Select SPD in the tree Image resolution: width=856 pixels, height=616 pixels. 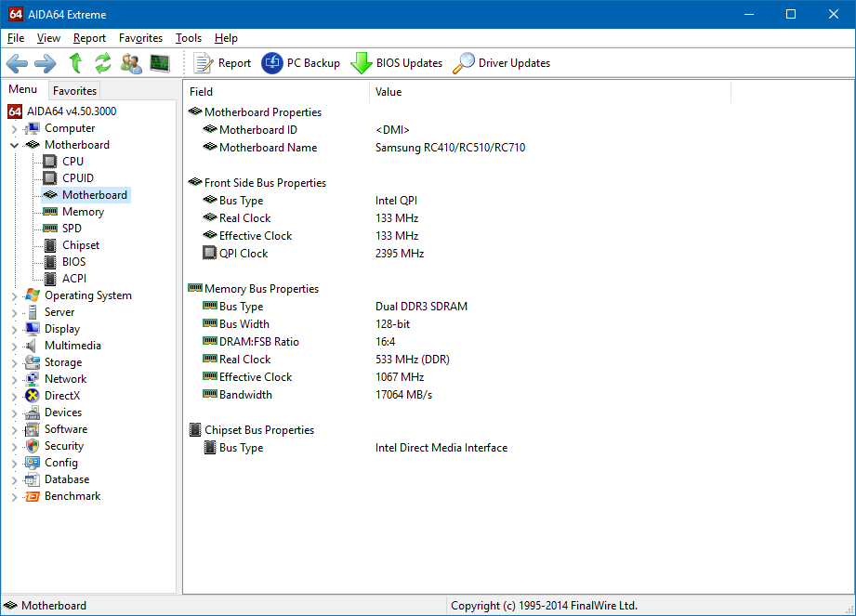click(72, 229)
